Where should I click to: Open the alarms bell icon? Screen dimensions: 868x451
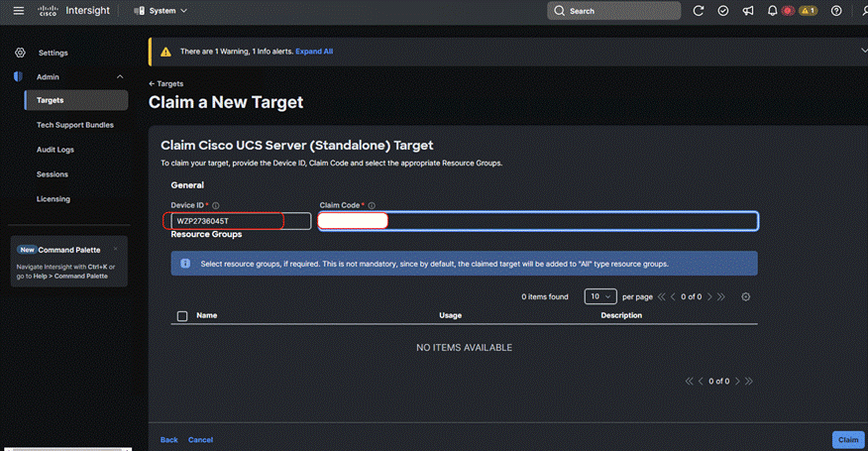pyautogui.click(x=772, y=11)
